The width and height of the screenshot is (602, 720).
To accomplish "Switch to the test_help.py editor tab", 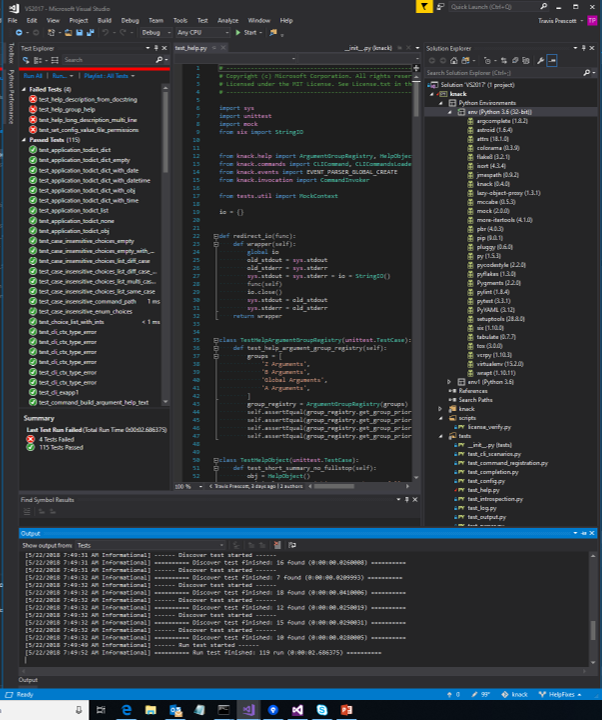I will [x=191, y=48].
